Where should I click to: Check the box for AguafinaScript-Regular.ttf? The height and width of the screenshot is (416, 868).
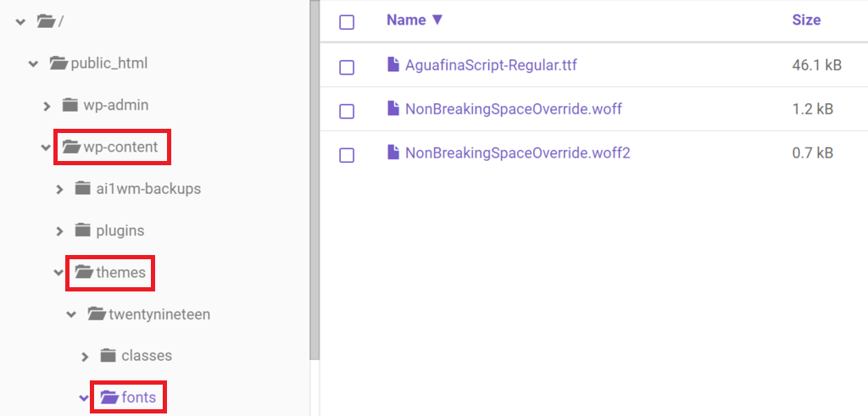(347, 68)
